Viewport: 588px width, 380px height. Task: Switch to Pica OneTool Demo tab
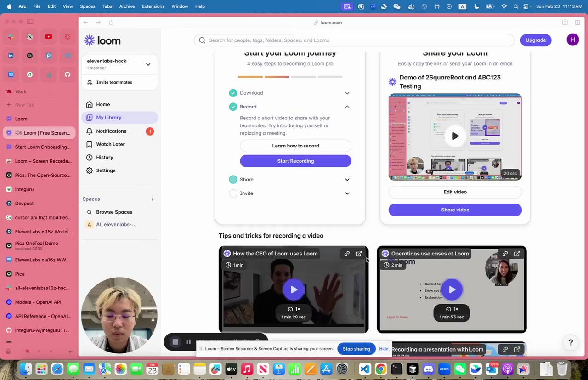pos(40,246)
